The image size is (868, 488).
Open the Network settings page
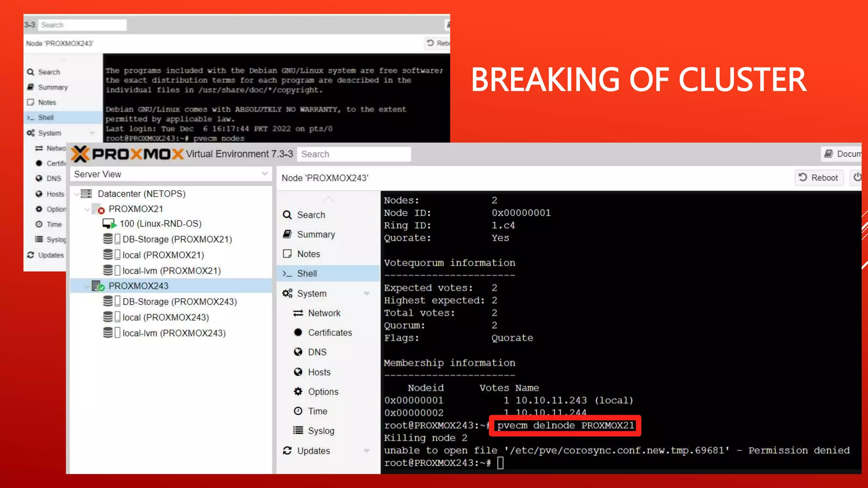click(x=328, y=313)
